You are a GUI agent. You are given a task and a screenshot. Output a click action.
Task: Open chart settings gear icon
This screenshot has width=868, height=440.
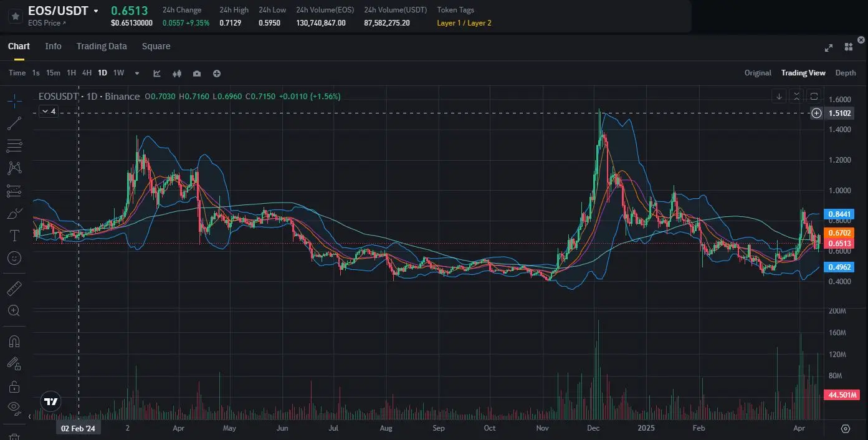tap(846, 428)
